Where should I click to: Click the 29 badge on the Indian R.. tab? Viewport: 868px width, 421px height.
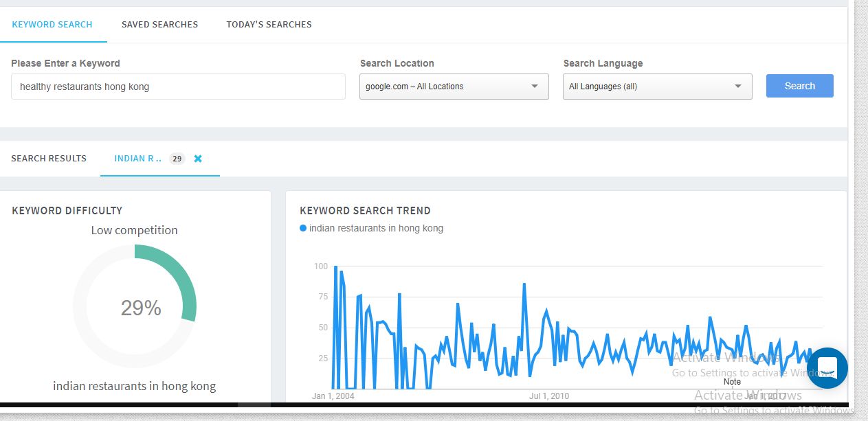(177, 159)
